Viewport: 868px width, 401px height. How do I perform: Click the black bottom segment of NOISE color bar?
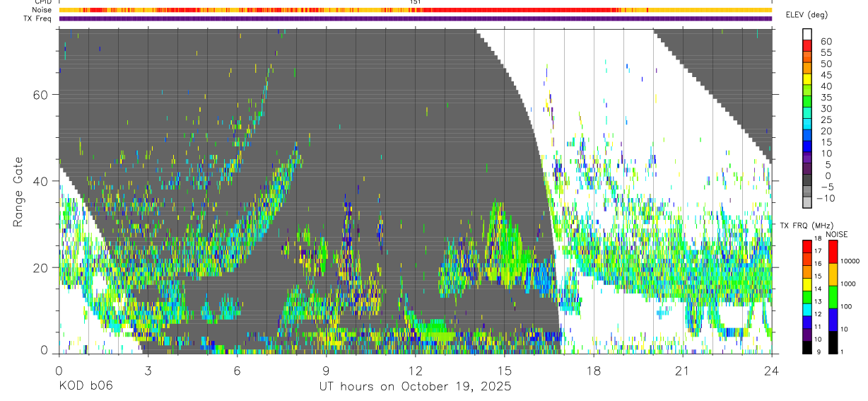833,342
